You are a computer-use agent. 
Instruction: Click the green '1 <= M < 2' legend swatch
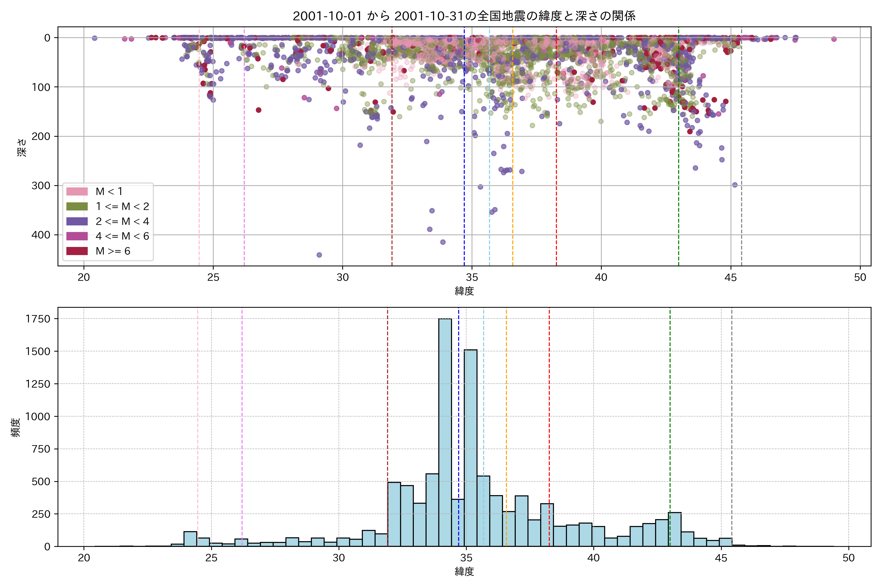[77, 207]
